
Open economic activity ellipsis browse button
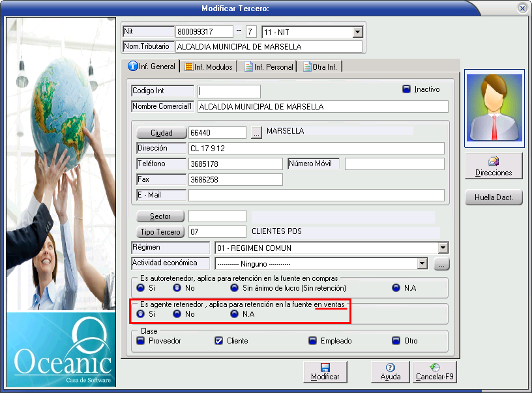click(x=441, y=264)
